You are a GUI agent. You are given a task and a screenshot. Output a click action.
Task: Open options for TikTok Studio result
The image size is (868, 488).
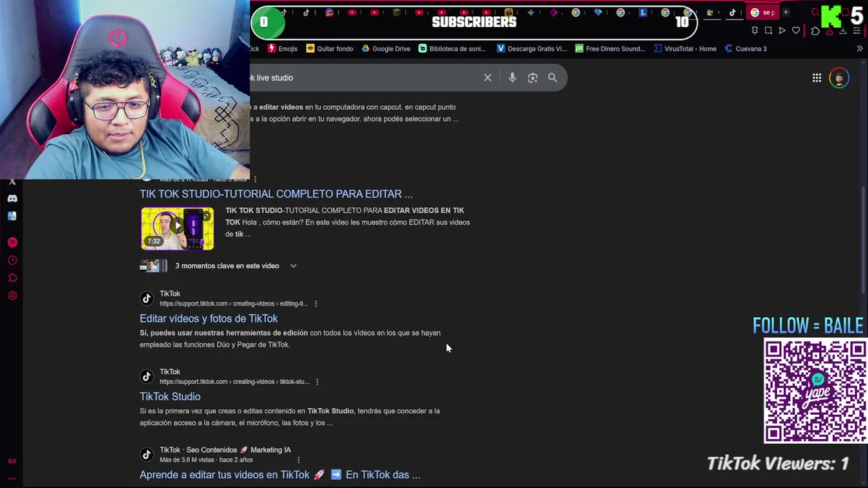[317, 382]
